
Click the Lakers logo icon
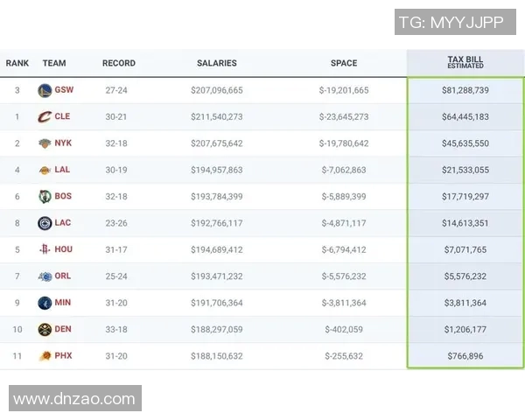point(45,170)
